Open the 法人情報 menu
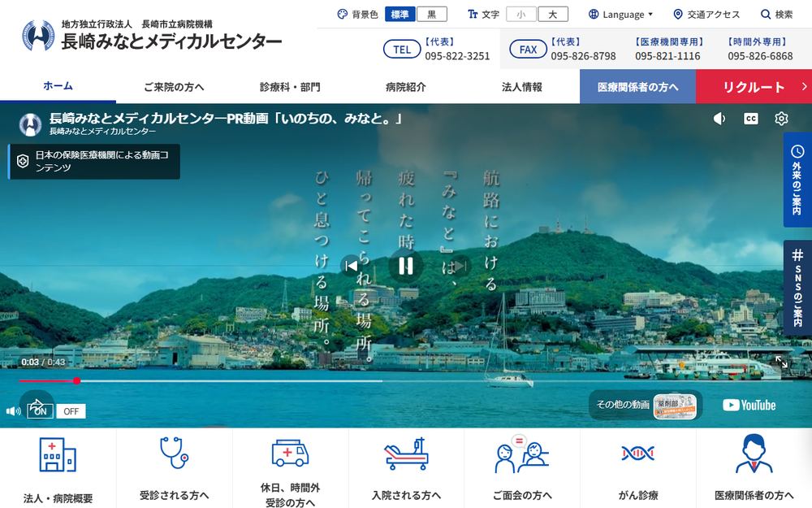The width and height of the screenshot is (812, 508). pos(522,87)
